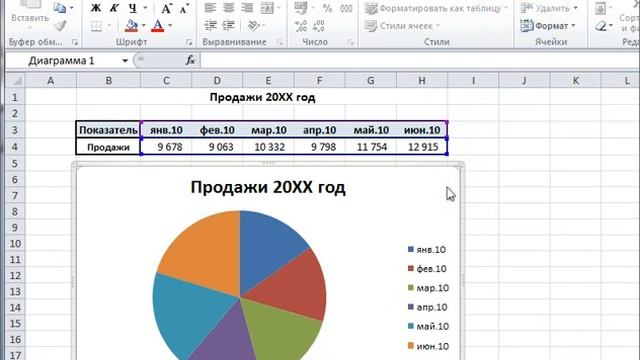Increase the indent level

229,26
